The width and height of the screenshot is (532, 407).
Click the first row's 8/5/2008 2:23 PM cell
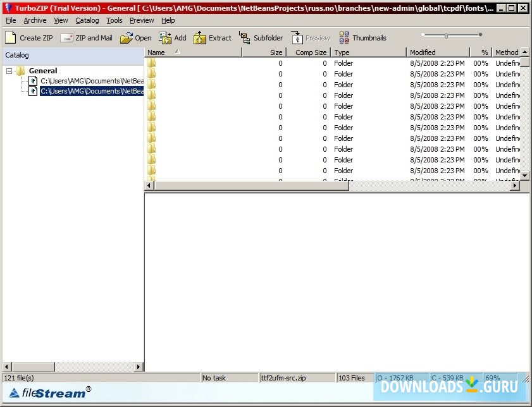437,63
